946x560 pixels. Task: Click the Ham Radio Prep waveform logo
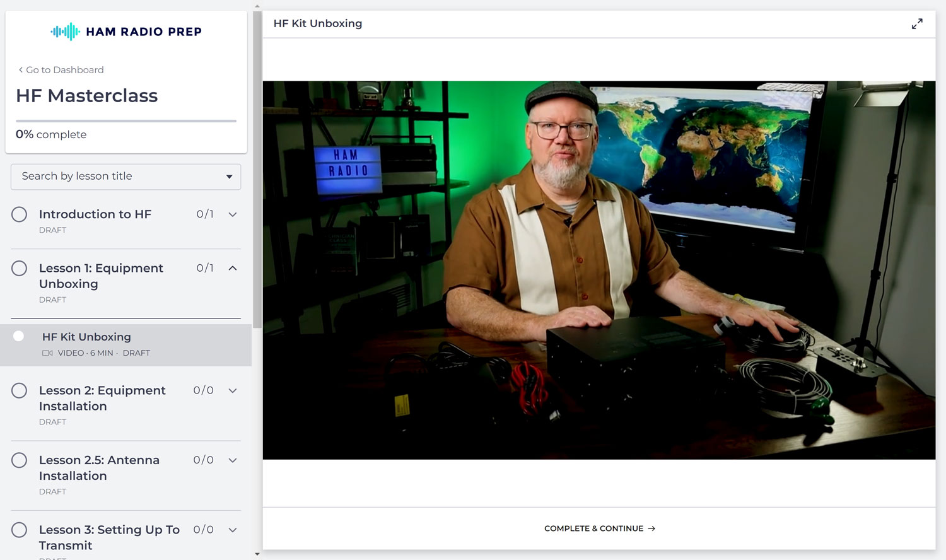66,32
